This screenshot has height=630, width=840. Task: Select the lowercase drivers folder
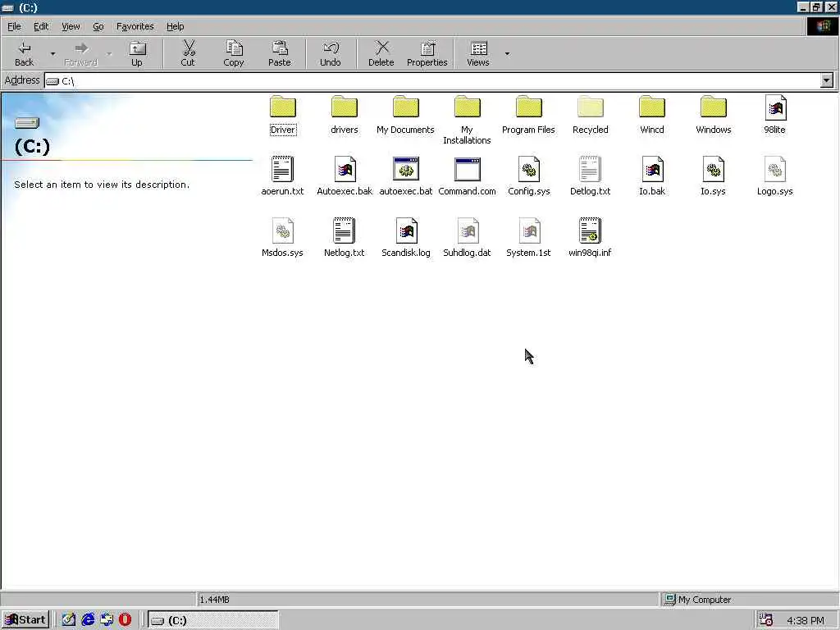tap(344, 115)
